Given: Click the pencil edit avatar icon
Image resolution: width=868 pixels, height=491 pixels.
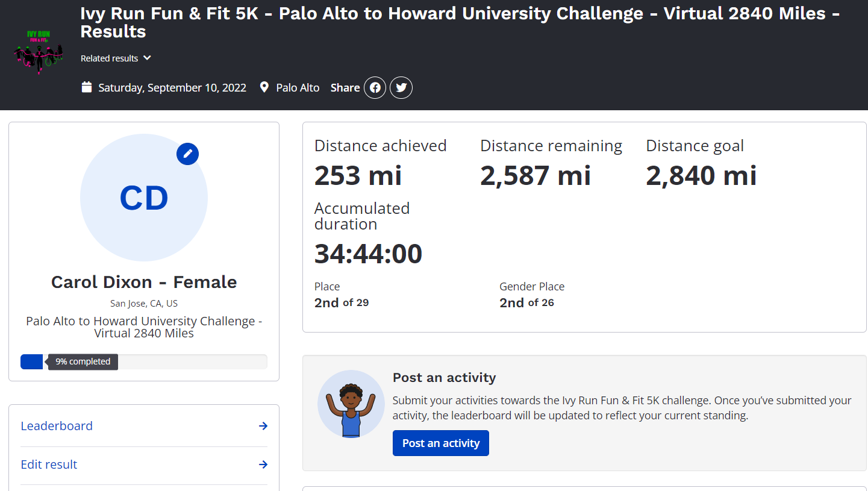Looking at the screenshot, I should pyautogui.click(x=187, y=154).
